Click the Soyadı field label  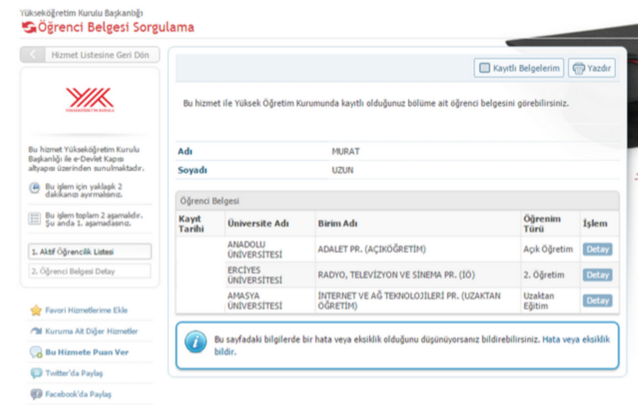[192, 170]
